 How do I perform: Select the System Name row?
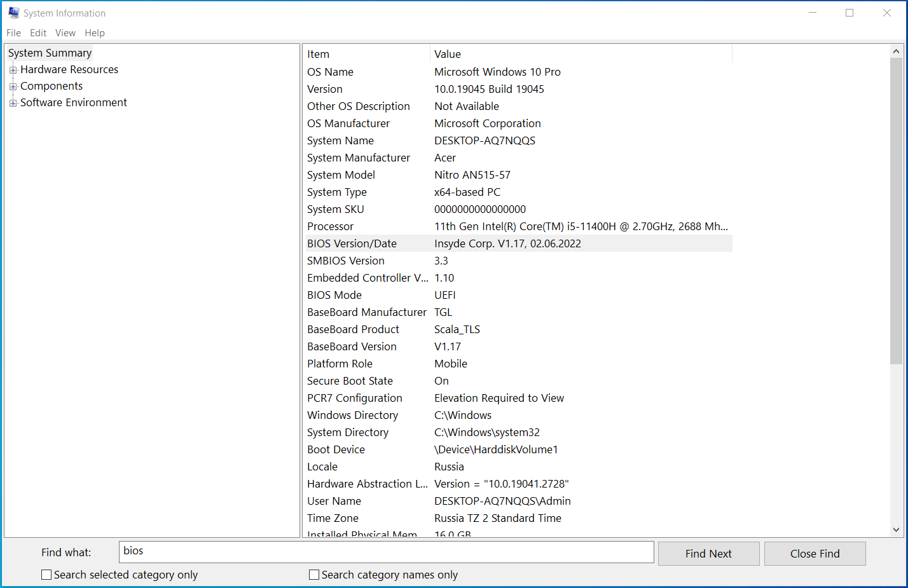pyautogui.click(x=518, y=140)
